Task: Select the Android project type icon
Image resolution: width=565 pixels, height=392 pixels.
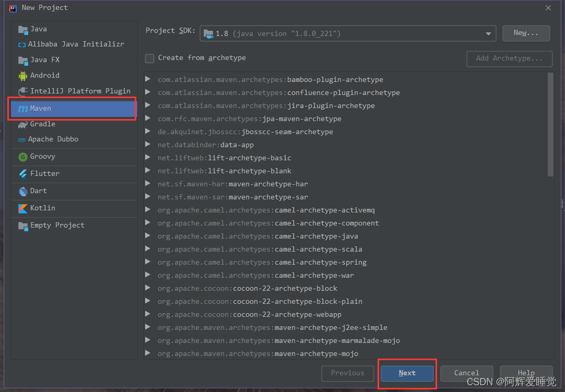Action: click(22, 75)
